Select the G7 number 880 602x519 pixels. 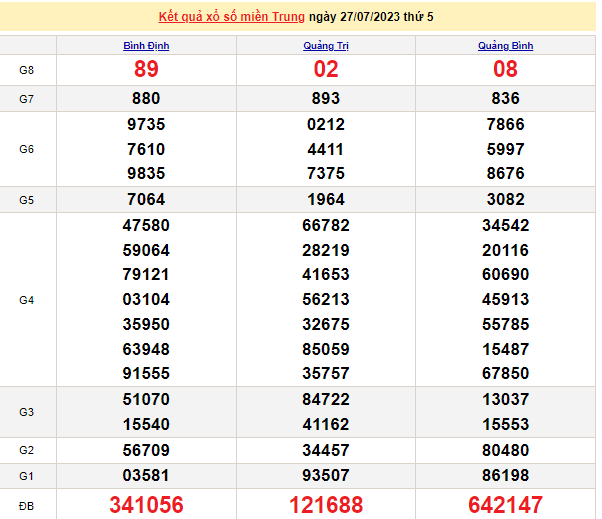pyautogui.click(x=146, y=98)
